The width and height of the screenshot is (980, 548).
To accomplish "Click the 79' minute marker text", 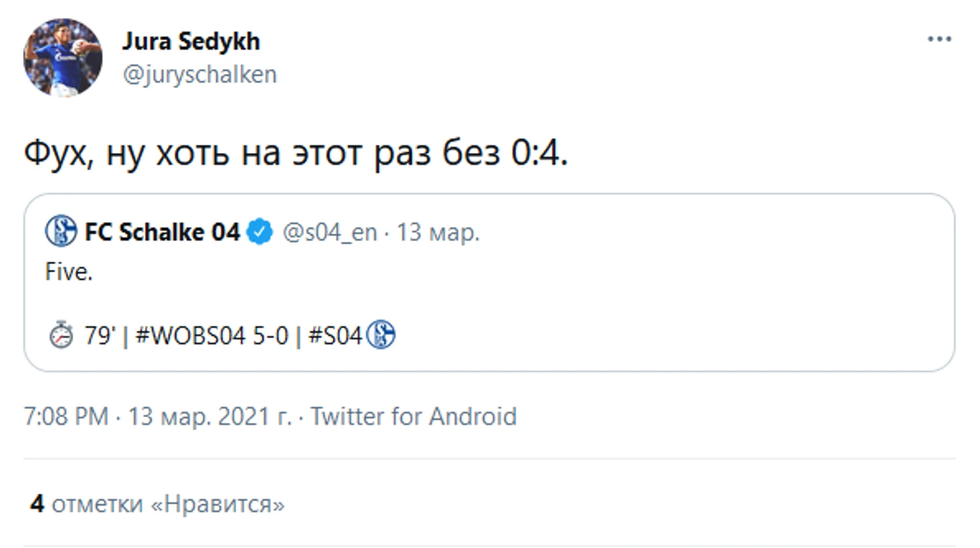I will pyautogui.click(x=100, y=335).
